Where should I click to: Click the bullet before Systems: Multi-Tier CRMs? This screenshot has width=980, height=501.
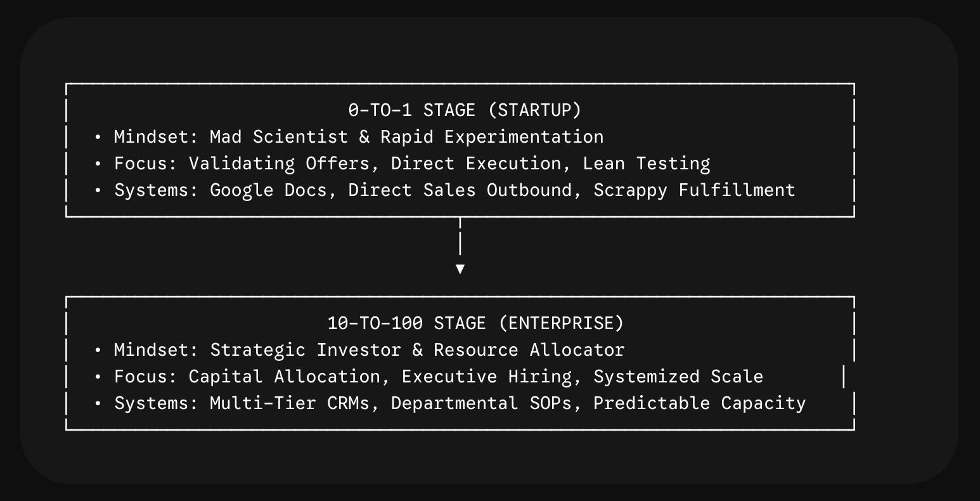pyautogui.click(x=98, y=403)
